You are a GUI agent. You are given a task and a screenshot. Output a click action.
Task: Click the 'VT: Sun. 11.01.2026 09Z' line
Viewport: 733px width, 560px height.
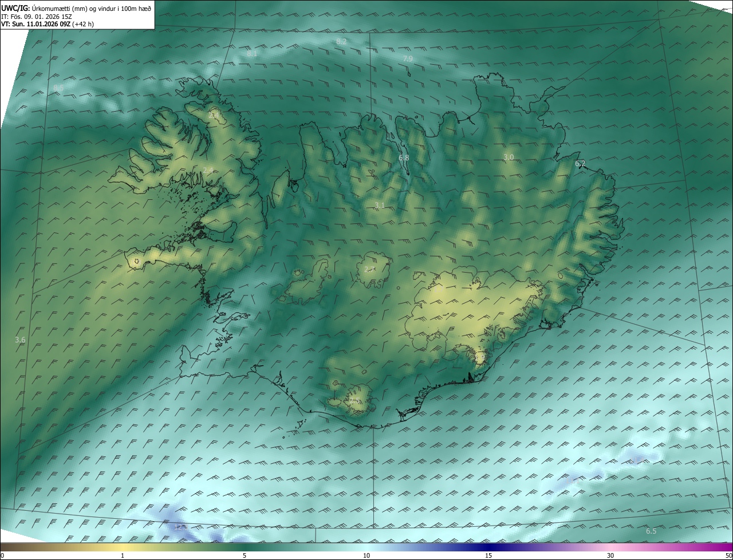pyautogui.click(x=48, y=24)
